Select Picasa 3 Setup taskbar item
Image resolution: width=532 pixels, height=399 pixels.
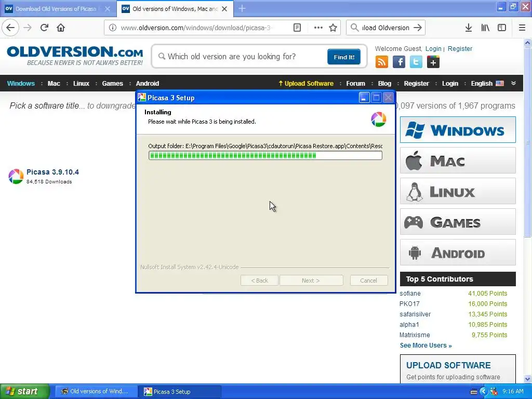[181, 392]
